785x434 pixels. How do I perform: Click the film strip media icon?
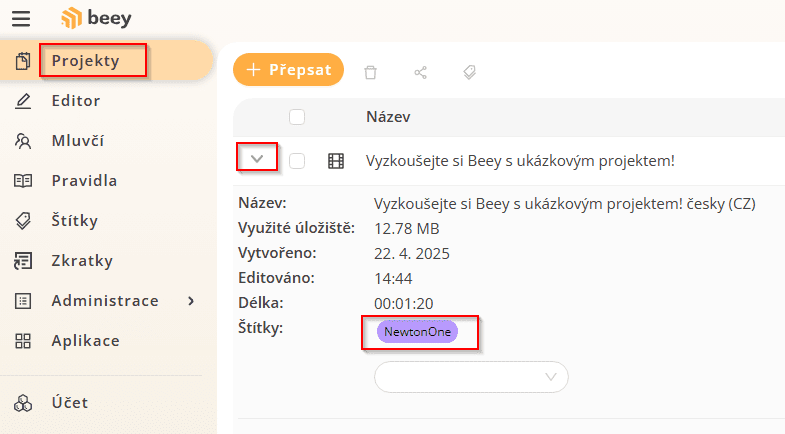pos(336,161)
